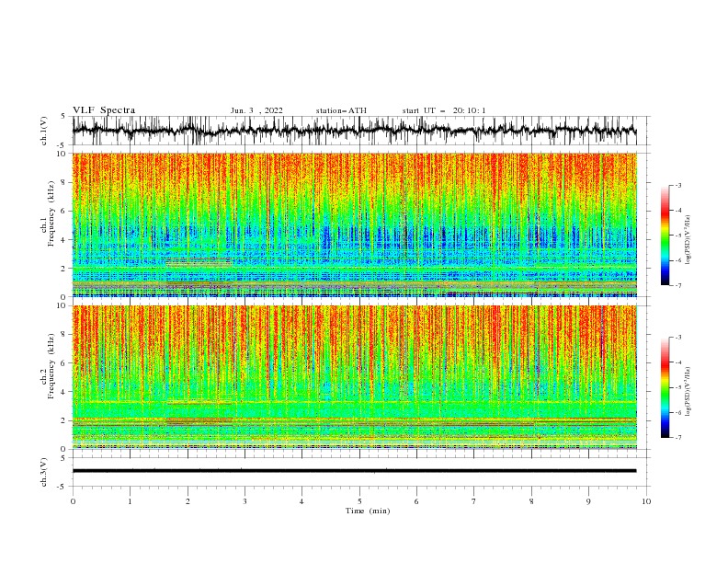The width and height of the screenshot is (728, 563).
Task: Click time axis tick label "0"
Action: 73,501
